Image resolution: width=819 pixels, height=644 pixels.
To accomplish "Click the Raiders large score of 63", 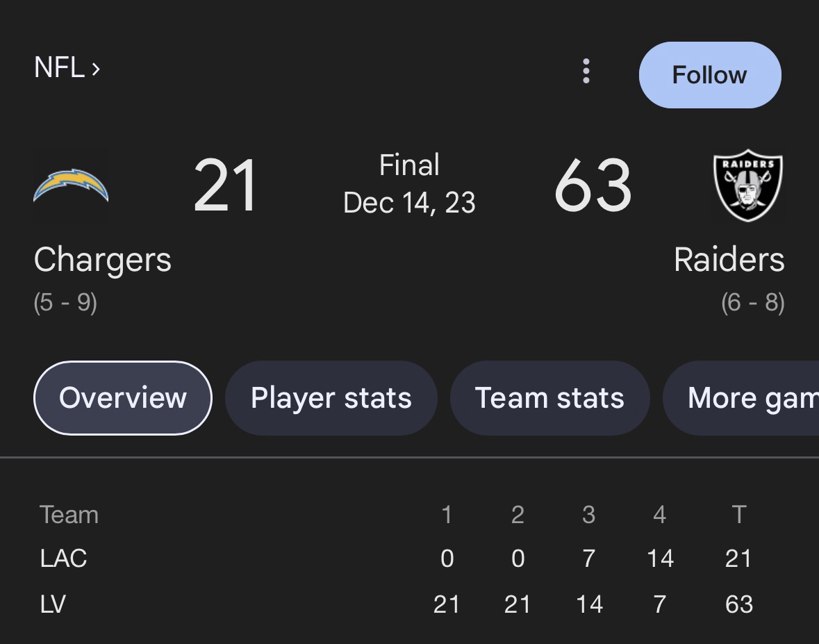I will (x=593, y=186).
